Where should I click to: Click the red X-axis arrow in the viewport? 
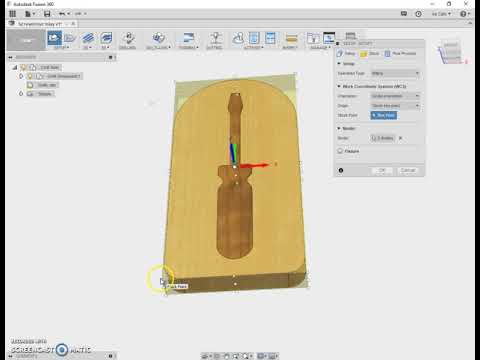coord(254,165)
